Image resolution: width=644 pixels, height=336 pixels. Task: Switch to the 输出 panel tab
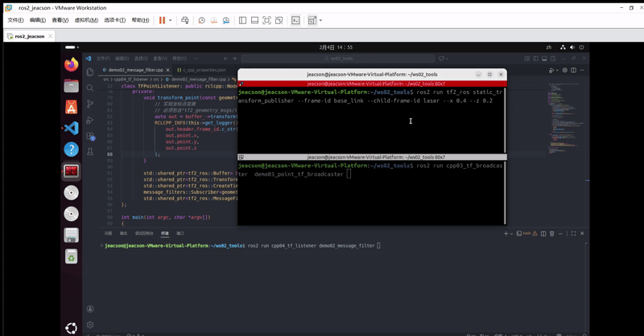123,233
